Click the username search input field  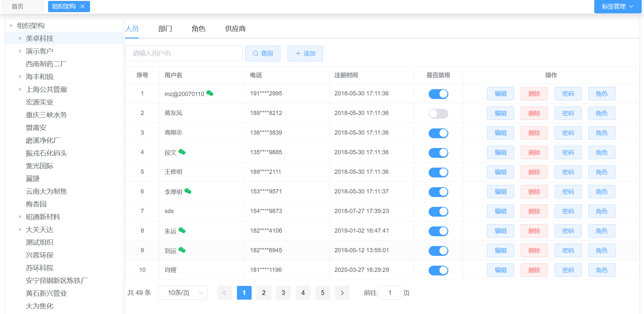point(184,54)
